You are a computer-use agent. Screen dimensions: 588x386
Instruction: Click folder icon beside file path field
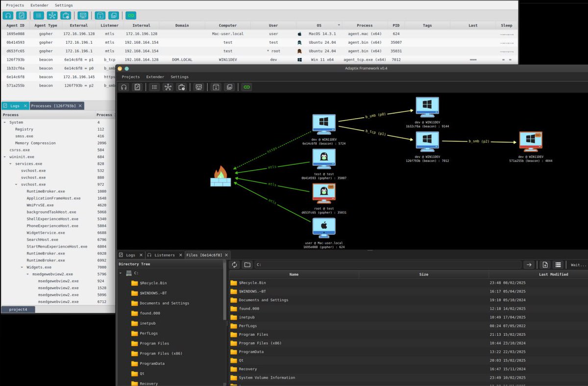click(x=247, y=265)
